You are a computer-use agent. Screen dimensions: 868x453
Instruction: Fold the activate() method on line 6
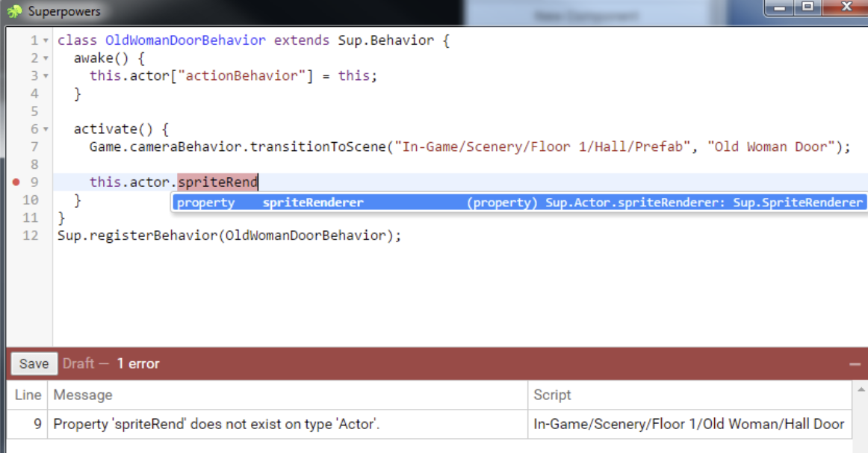pyautogui.click(x=46, y=129)
